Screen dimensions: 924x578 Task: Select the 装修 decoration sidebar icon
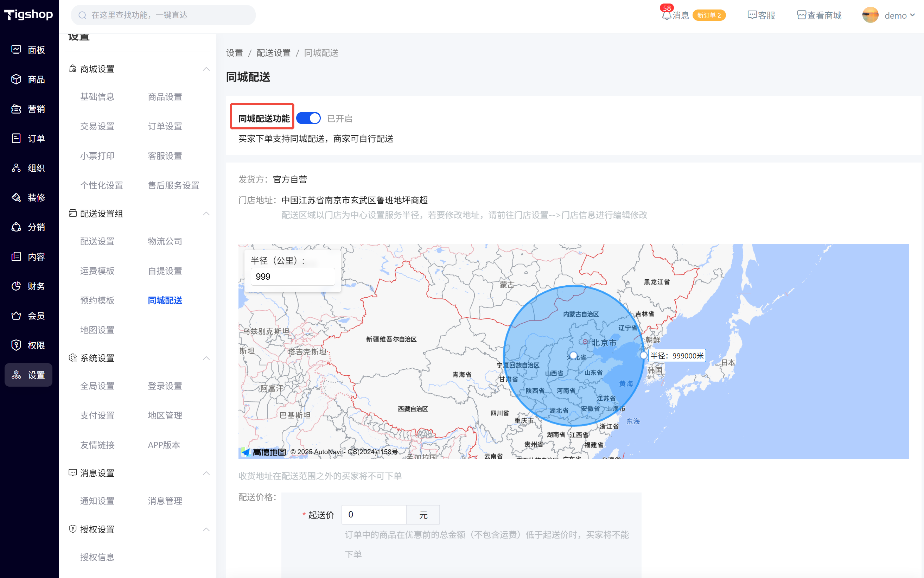(x=16, y=198)
